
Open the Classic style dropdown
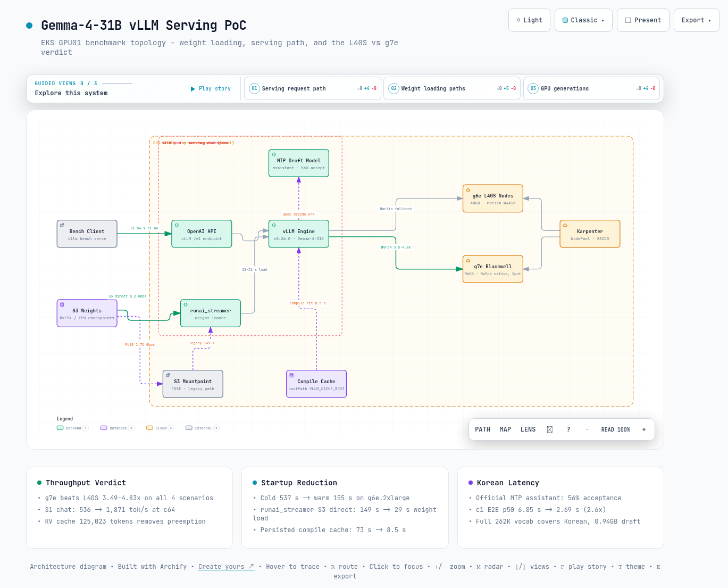tap(583, 20)
